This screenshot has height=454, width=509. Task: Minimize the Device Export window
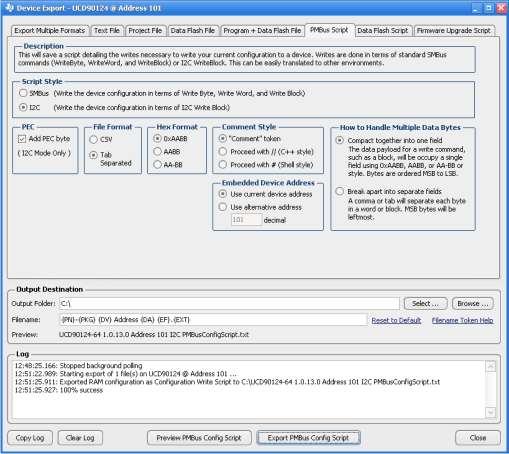click(476, 8)
